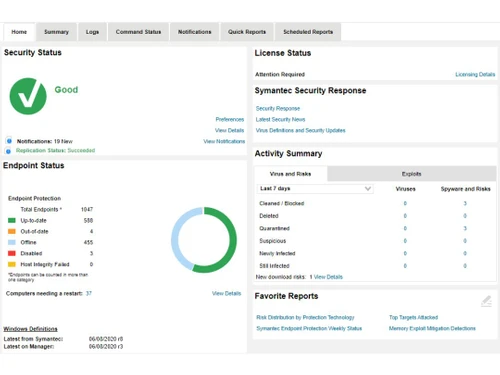Open Virus Definitions and Security Updates link
Viewport: 500px width, 375px height.
[300, 130]
